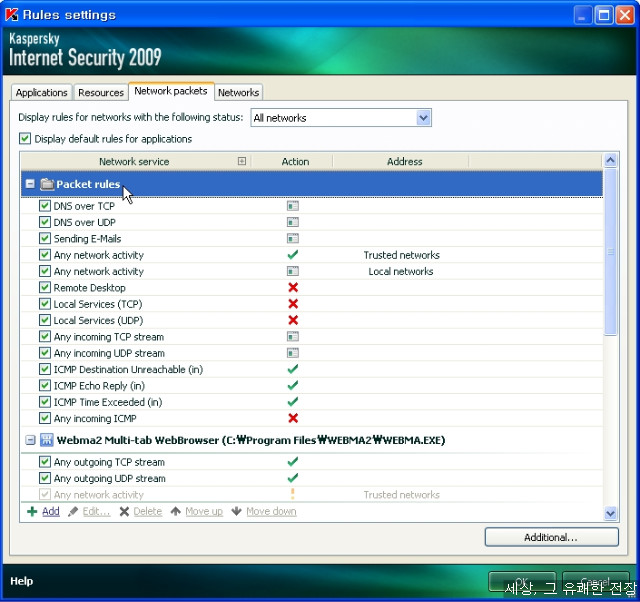This screenshot has height=602, width=640.
Task: Disable the Any incoming ICMP checkbox
Action: pos(44,418)
